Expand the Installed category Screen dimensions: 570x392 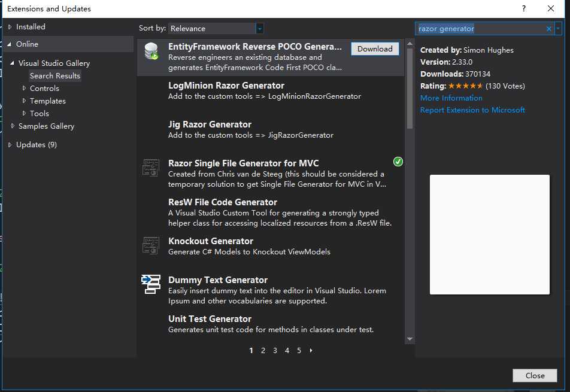(x=10, y=27)
